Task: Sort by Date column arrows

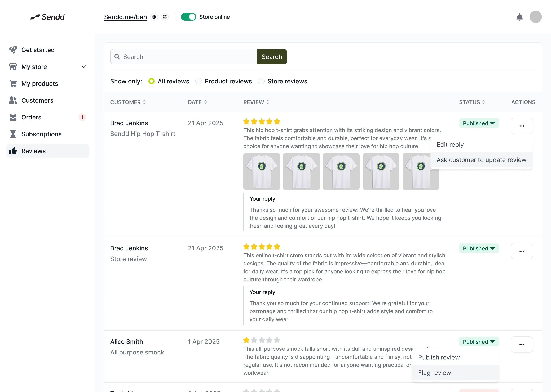Action: coord(205,102)
